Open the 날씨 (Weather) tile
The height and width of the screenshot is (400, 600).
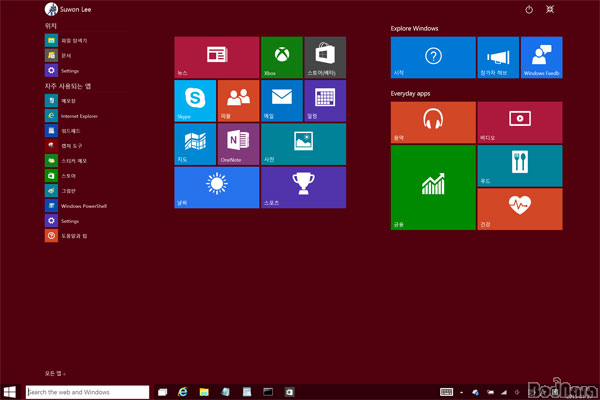coord(217,187)
